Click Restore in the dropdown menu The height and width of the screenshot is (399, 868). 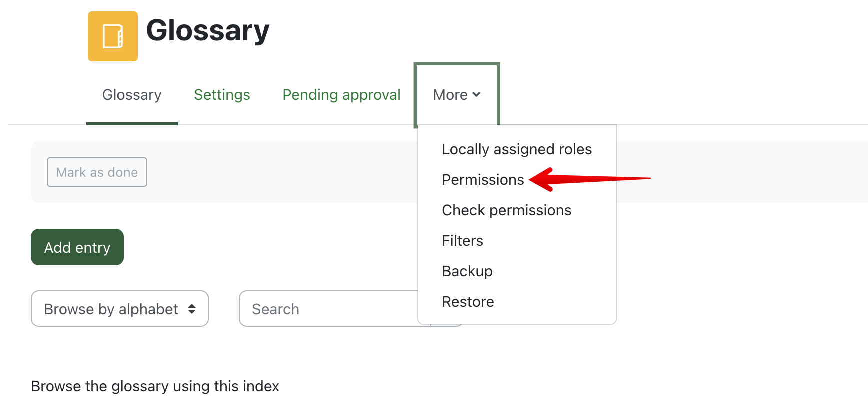(x=468, y=302)
